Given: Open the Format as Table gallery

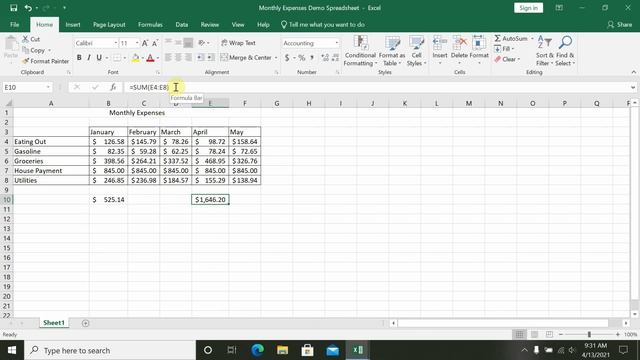Looking at the screenshot, I should click(x=392, y=51).
